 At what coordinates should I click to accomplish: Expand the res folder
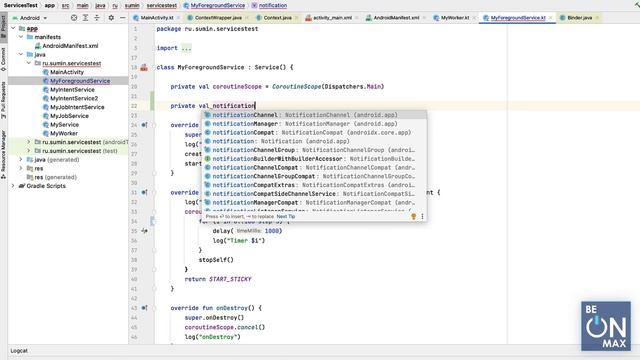click(21, 168)
